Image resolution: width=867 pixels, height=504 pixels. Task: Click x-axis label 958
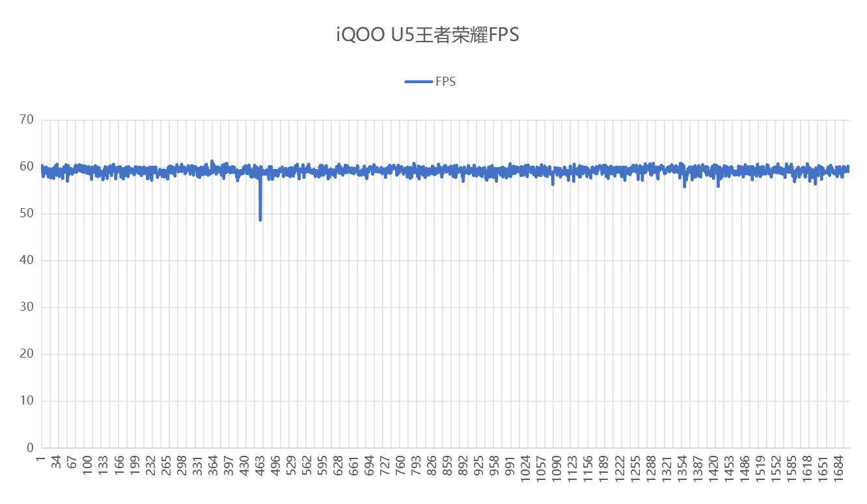pyautogui.click(x=496, y=466)
